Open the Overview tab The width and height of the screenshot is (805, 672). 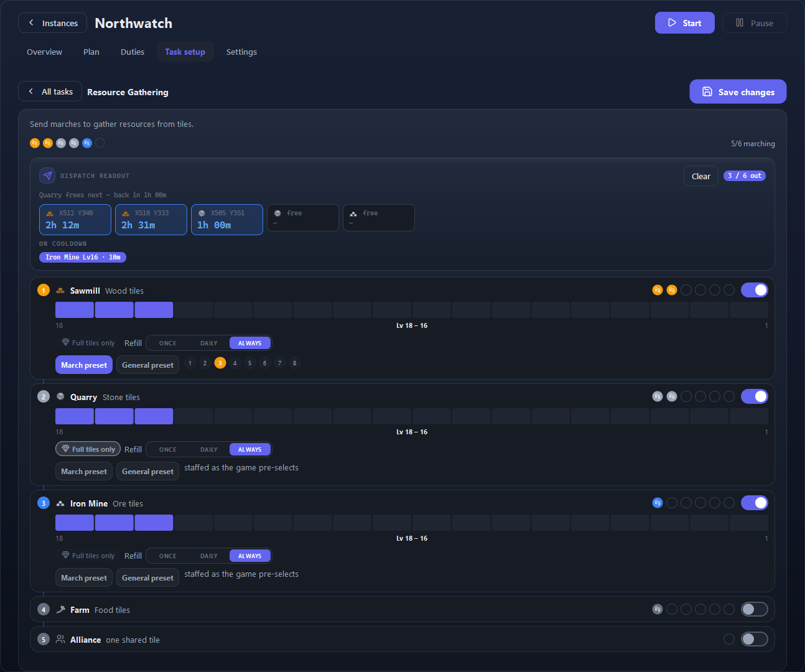(x=44, y=52)
